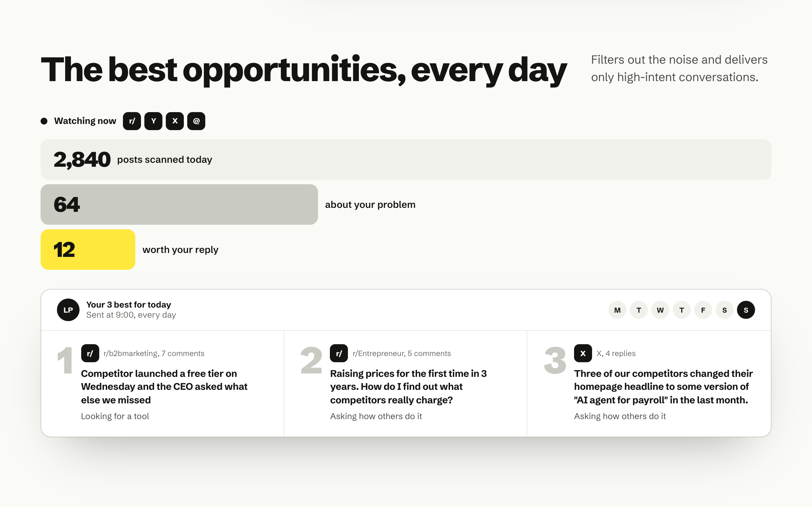Select the X source icon beside Watching now

point(175,121)
